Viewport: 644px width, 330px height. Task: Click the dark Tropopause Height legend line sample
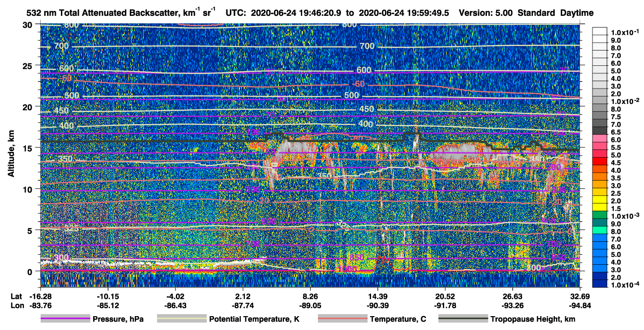[x=463, y=319]
